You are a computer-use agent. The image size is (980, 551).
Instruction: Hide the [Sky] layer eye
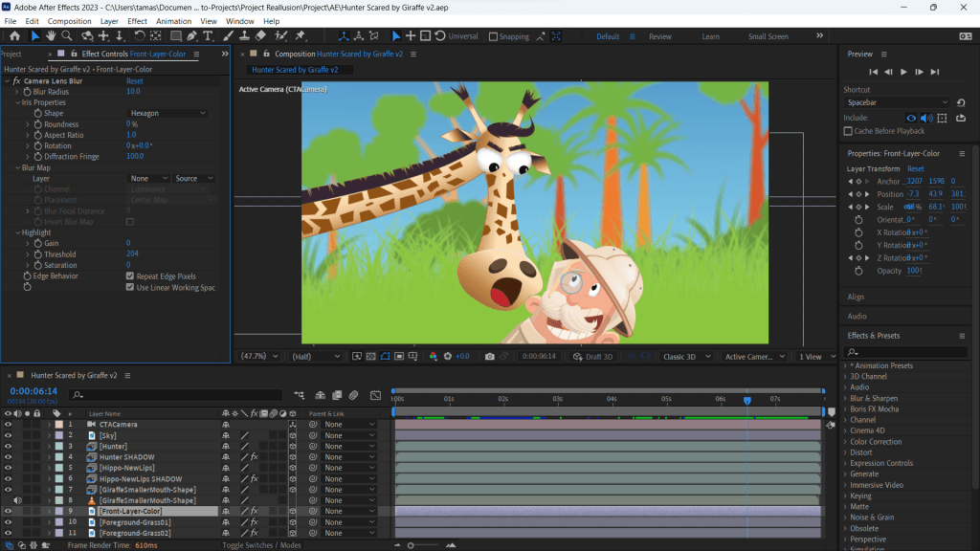pyautogui.click(x=8, y=435)
